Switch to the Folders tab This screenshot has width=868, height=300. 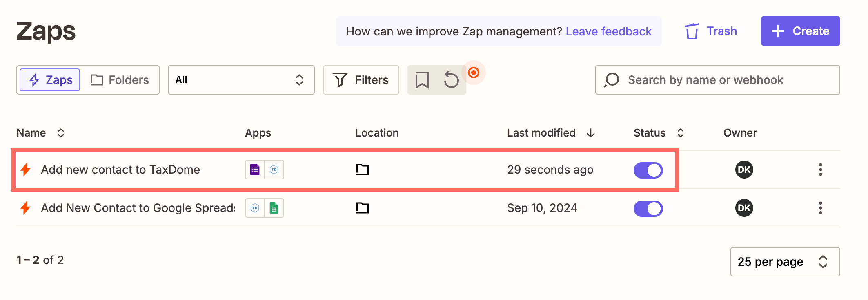tap(120, 80)
